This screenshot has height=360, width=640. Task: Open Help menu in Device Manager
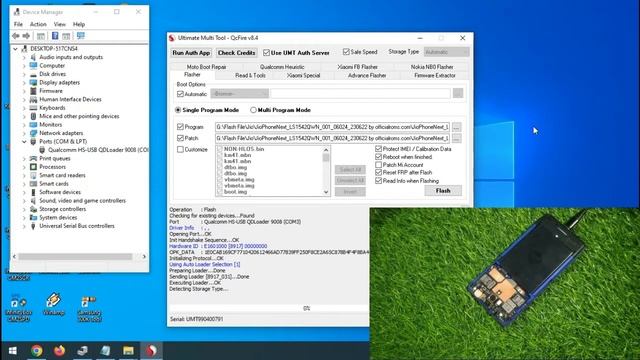[x=79, y=24]
